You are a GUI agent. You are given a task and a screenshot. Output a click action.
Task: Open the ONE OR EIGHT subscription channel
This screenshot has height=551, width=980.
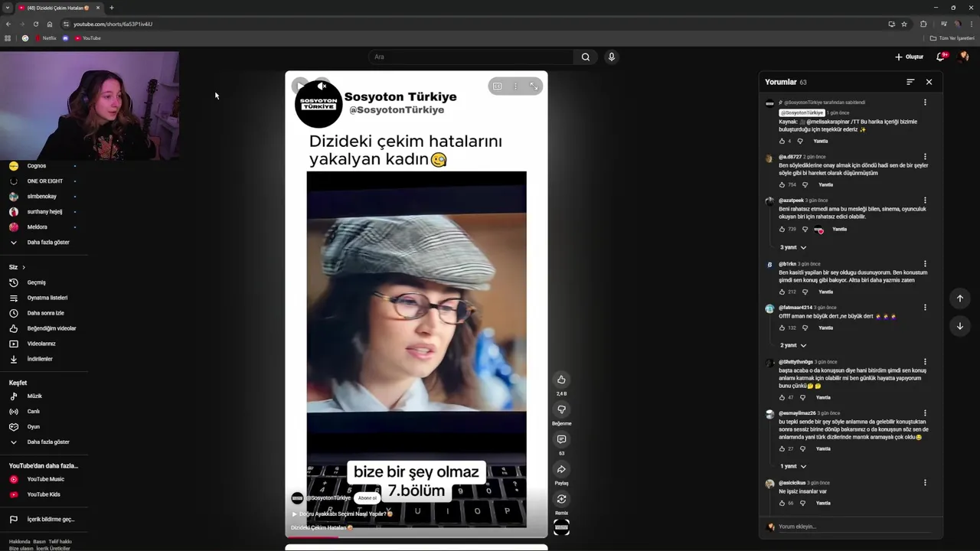46,181
